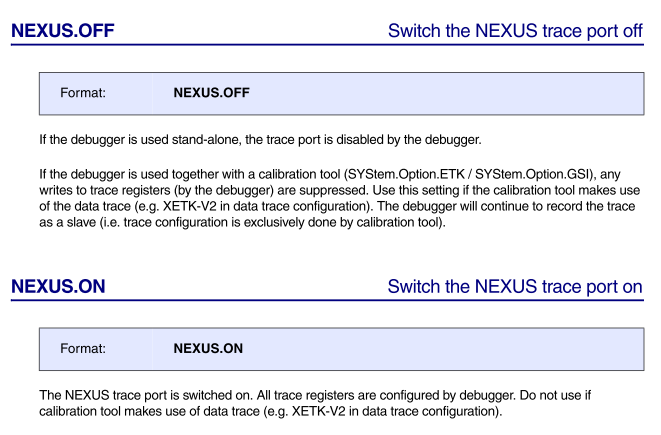Viewport: 661px width, 435px height.
Task: Click the 'Switch the NEXUS trace port on' title
Action: coord(514,287)
